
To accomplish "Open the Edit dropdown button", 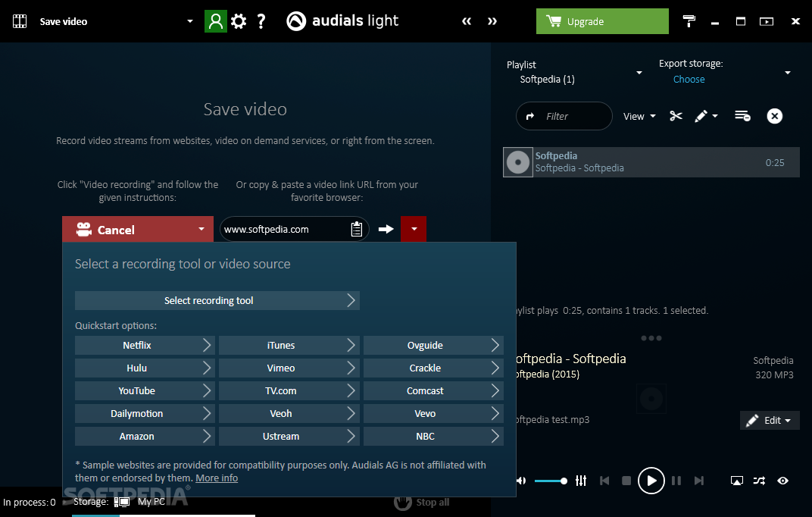I will [770, 420].
